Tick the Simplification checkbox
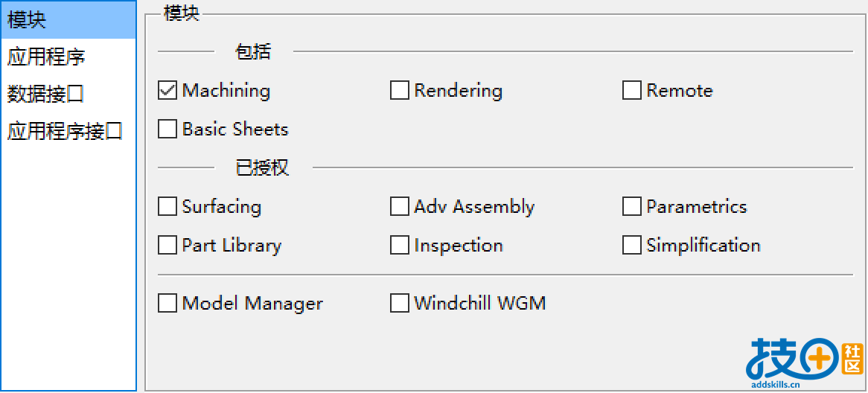 pos(631,245)
